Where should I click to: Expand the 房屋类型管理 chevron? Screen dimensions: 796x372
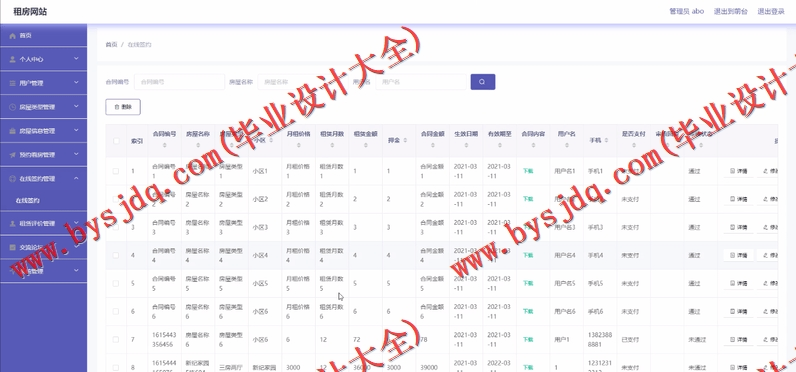pyautogui.click(x=76, y=107)
